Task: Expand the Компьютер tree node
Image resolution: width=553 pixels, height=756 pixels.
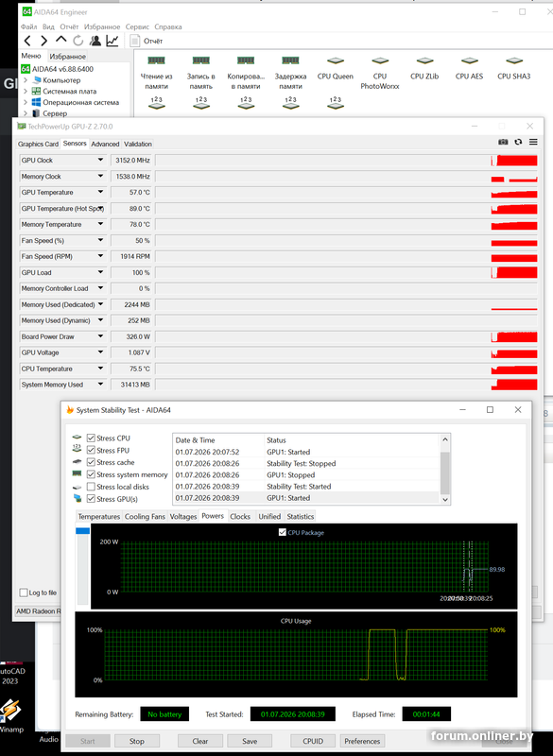Action: coord(26,80)
